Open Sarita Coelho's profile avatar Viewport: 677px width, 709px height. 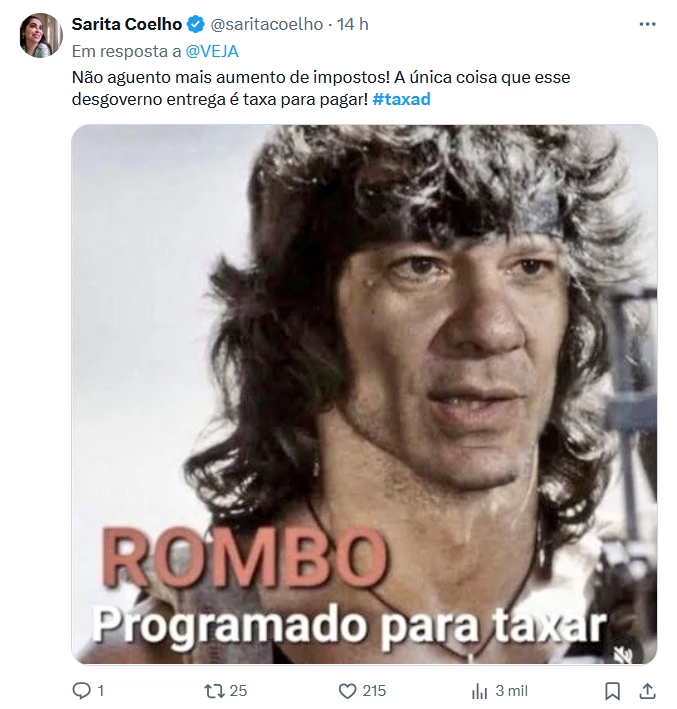(41, 35)
